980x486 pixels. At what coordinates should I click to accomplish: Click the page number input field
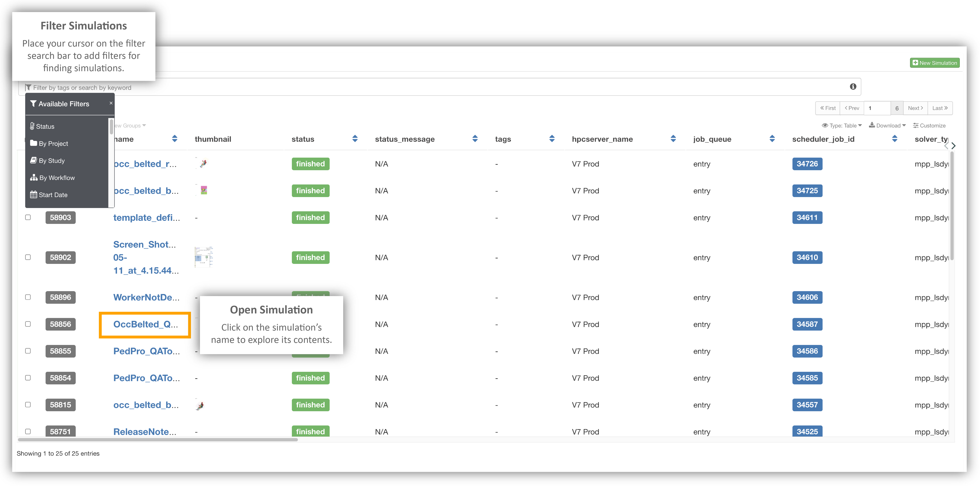pos(877,108)
